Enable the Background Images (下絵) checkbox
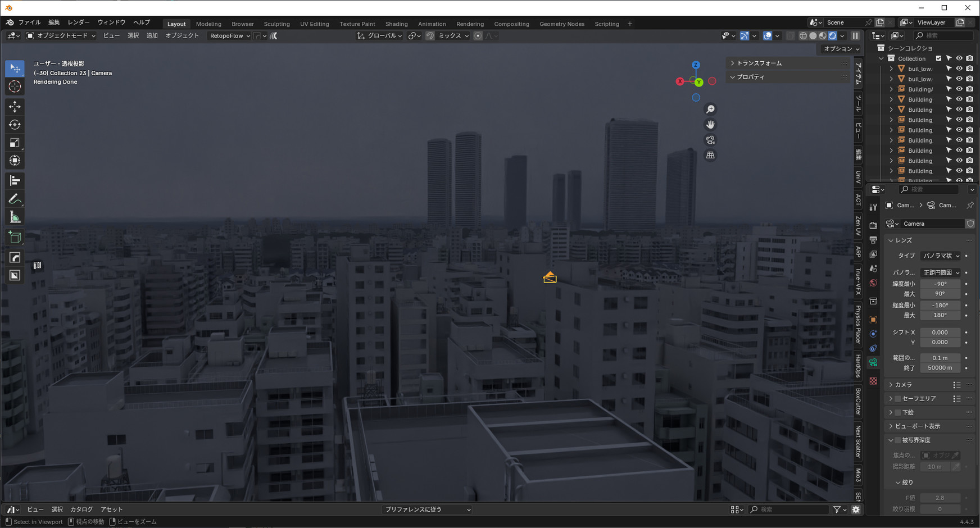Viewport: 980px width, 528px height. 897,412
